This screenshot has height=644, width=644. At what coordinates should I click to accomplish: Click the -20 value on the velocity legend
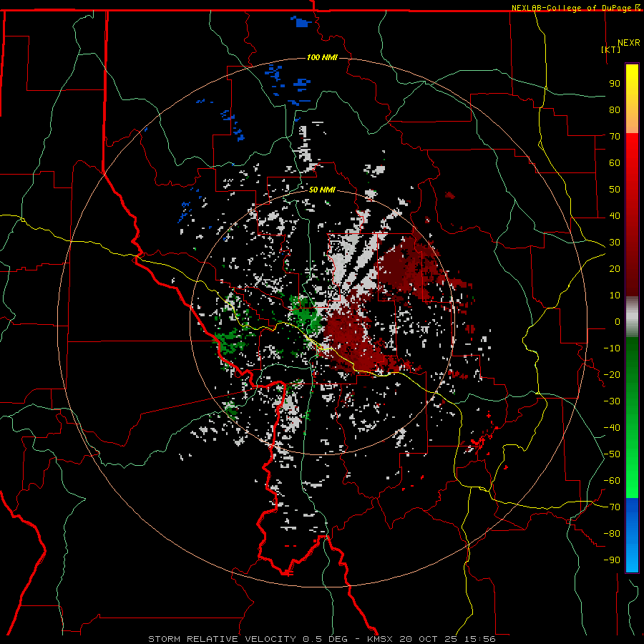(612, 375)
